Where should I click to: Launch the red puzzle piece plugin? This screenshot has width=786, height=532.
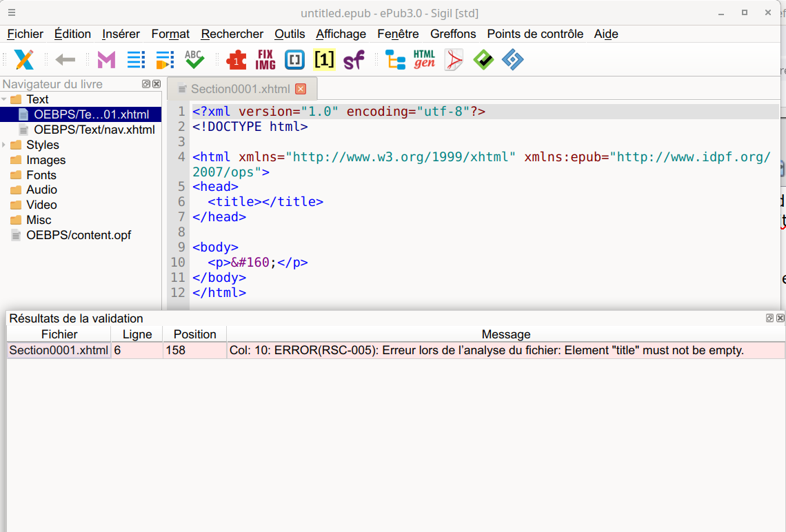tap(236, 60)
